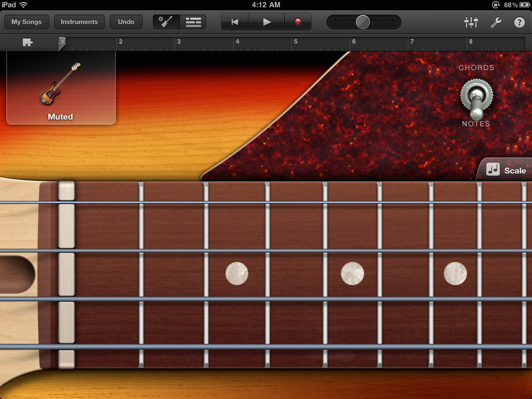This screenshot has height=399, width=532.
Task: Check the orientation lock status icon
Action: (x=496, y=5)
